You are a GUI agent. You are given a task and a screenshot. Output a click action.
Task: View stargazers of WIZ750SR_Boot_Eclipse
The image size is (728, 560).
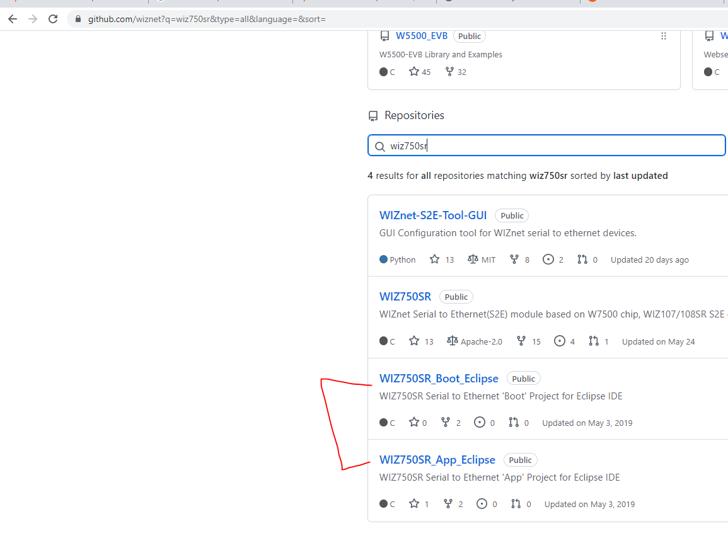[x=418, y=422]
